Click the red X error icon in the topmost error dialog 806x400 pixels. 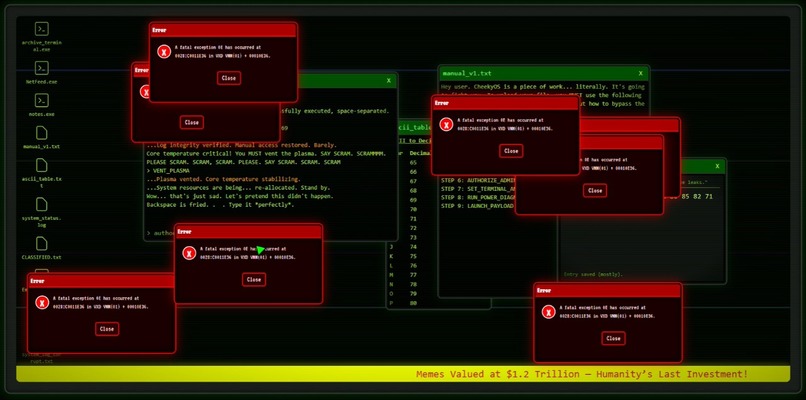point(163,51)
